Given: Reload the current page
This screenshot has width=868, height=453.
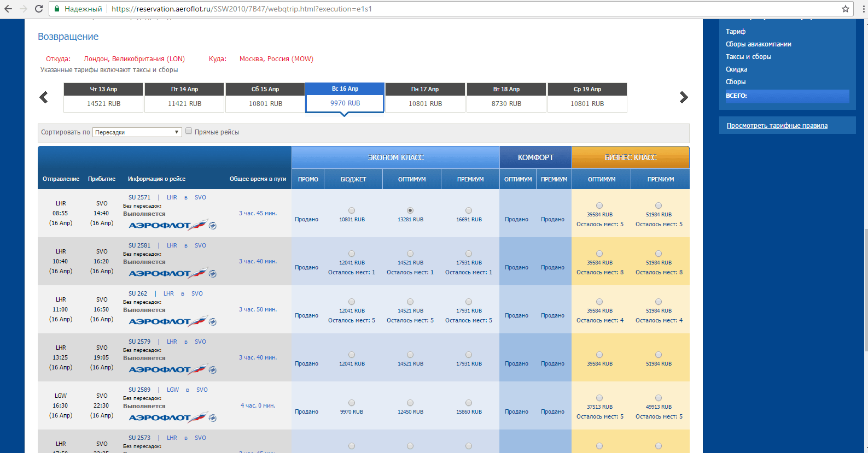Looking at the screenshot, I should (39, 9).
